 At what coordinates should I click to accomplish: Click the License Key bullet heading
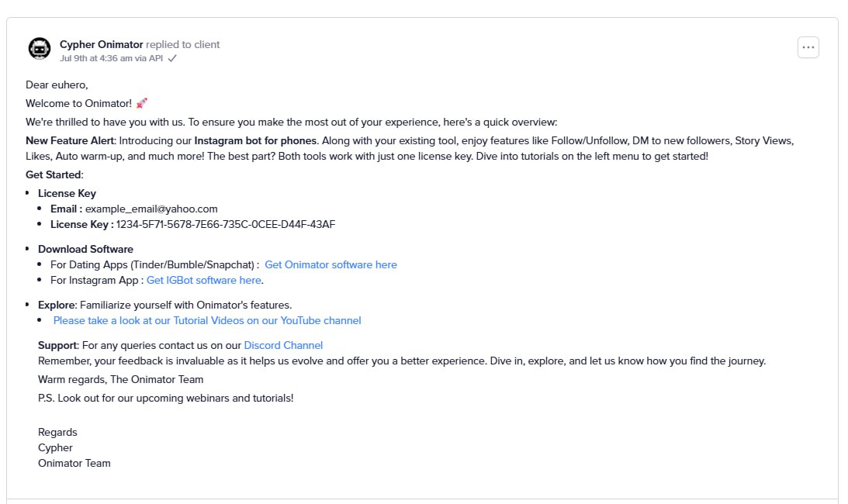pos(67,193)
